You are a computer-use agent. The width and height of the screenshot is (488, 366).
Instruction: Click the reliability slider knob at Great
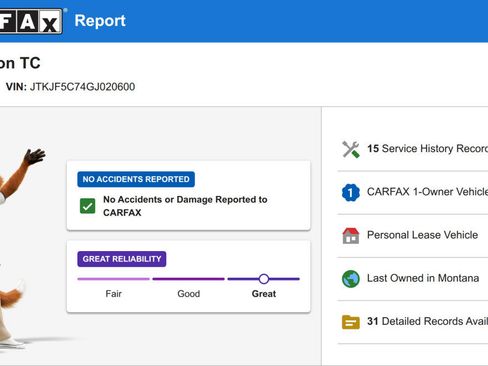(264, 279)
